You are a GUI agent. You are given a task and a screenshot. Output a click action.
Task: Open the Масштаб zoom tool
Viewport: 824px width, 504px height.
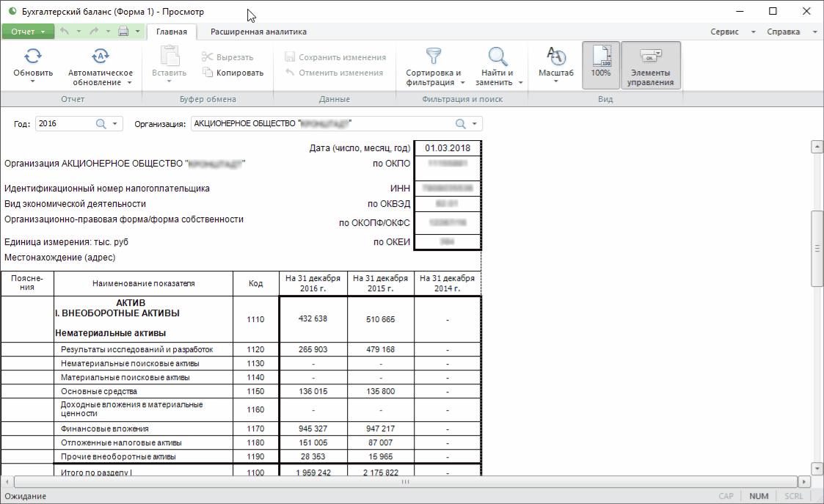point(555,56)
